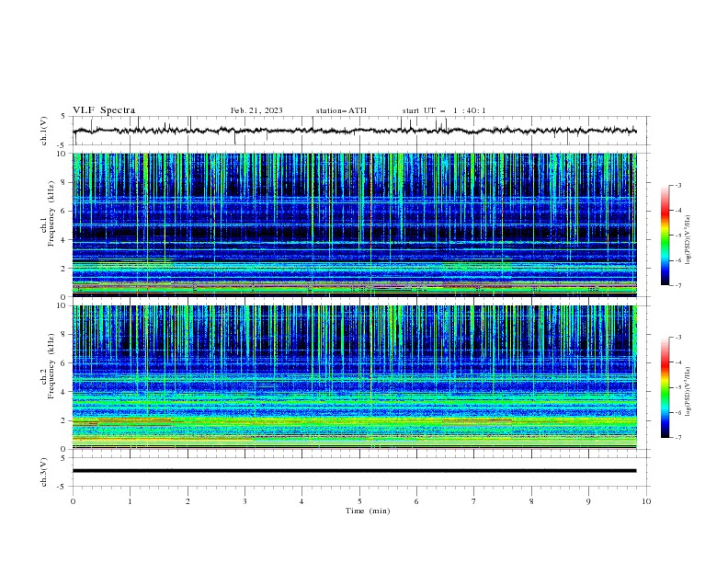
Task: Click the "0" tick label on the time axis
Action: pos(73,501)
